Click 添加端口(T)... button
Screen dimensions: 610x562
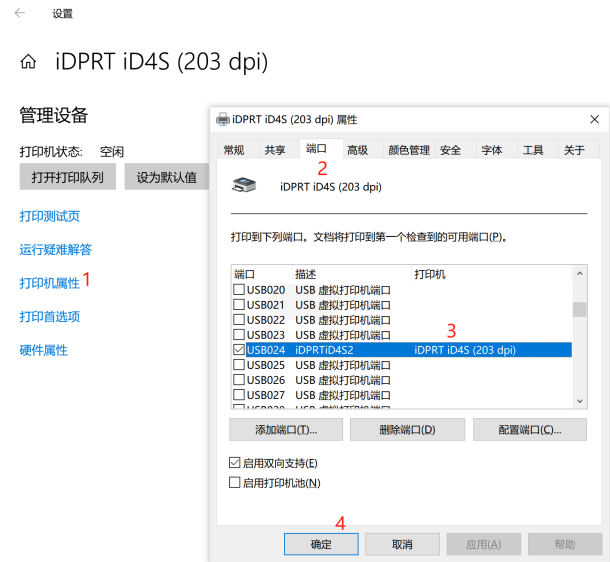[x=286, y=429]
